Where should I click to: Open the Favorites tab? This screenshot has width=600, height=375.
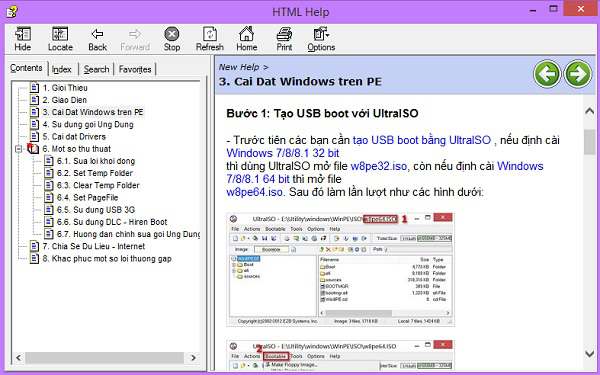coord(135,69)
